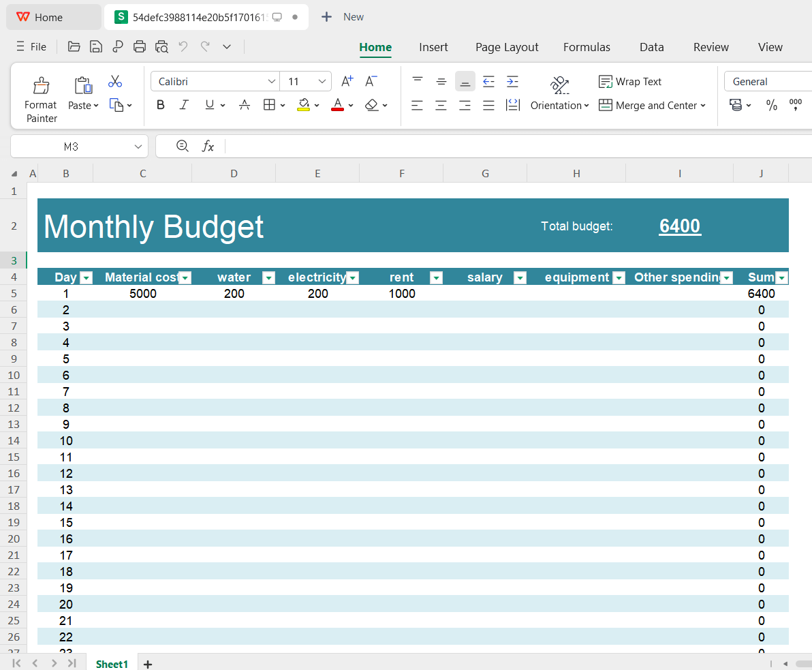Open the File menu
The height and width of the screenshot is (670, 812).
click(31, 46)
